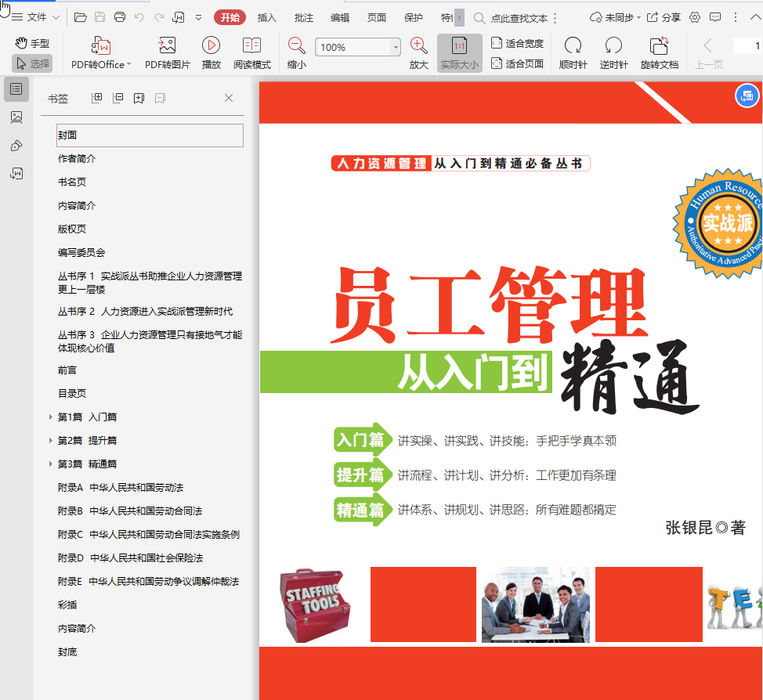Switch to the 手型 hand tool
This screenshot has height=700, width=763.
[32, 43]
